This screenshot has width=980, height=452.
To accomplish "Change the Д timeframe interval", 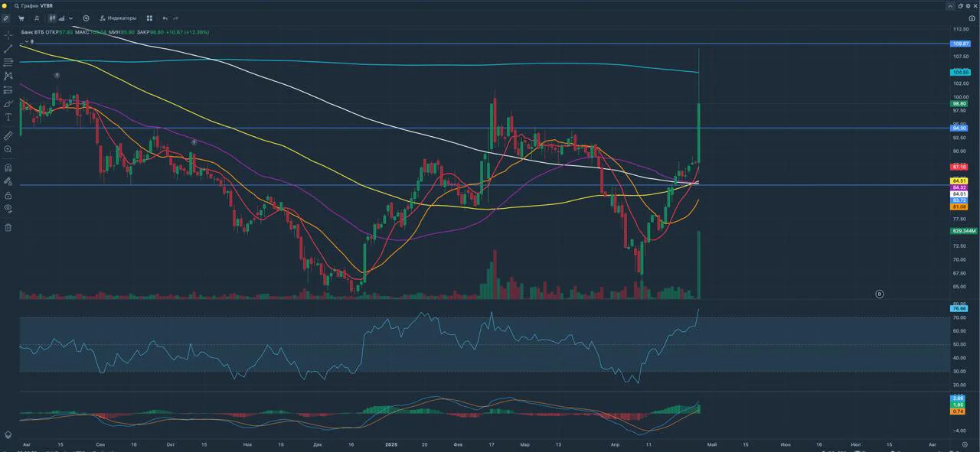I will point(37,18).
